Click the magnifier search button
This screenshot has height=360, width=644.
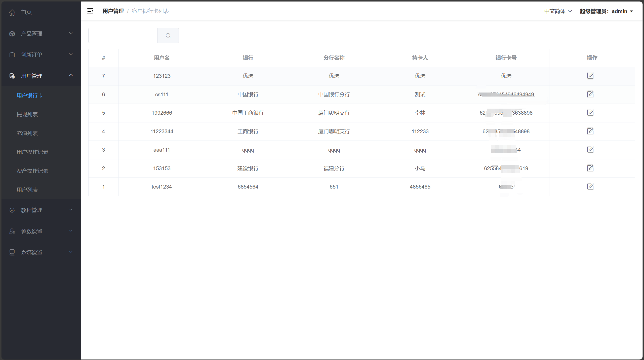pos(168,35)
